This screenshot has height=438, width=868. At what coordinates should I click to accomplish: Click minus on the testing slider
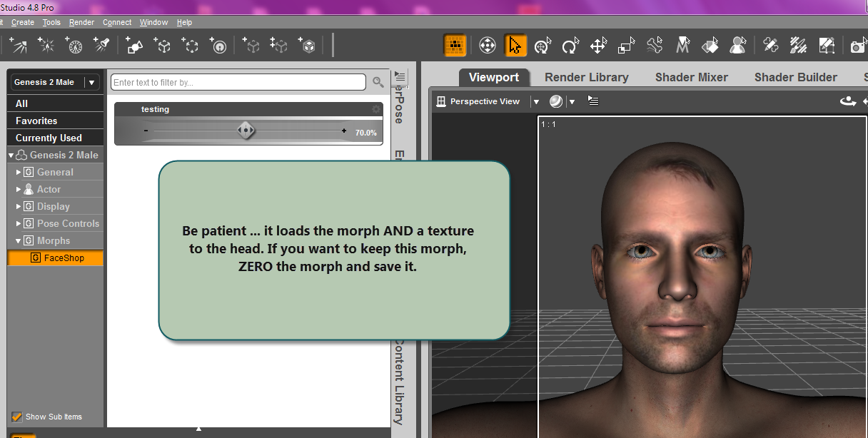pyautogui.click(x=146, y=131)
